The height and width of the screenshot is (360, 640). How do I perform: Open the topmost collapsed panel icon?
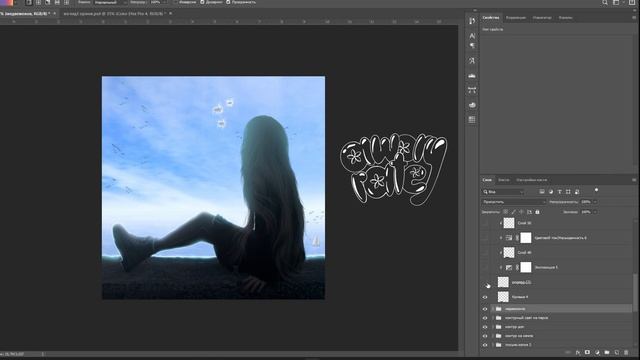(x=472, y=21)
